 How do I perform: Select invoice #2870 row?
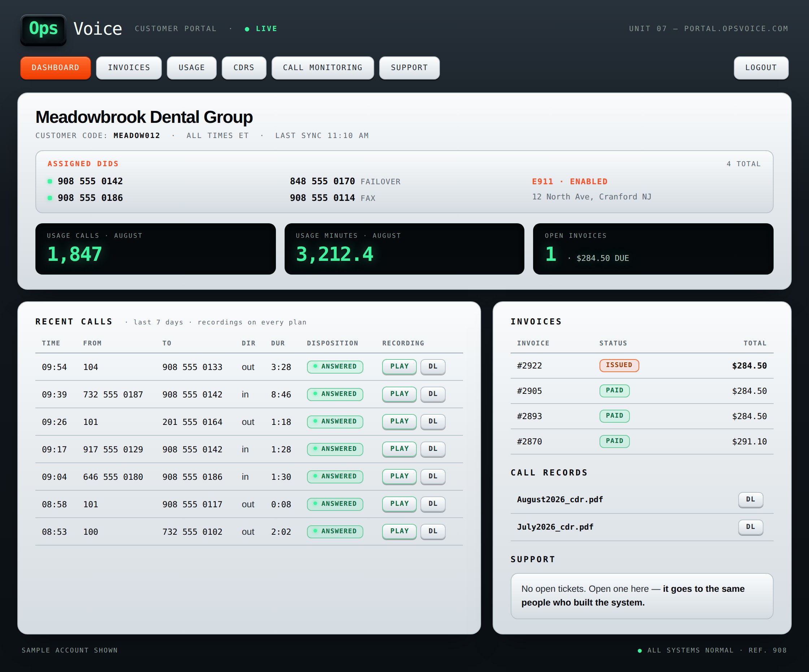click(642, 441)
